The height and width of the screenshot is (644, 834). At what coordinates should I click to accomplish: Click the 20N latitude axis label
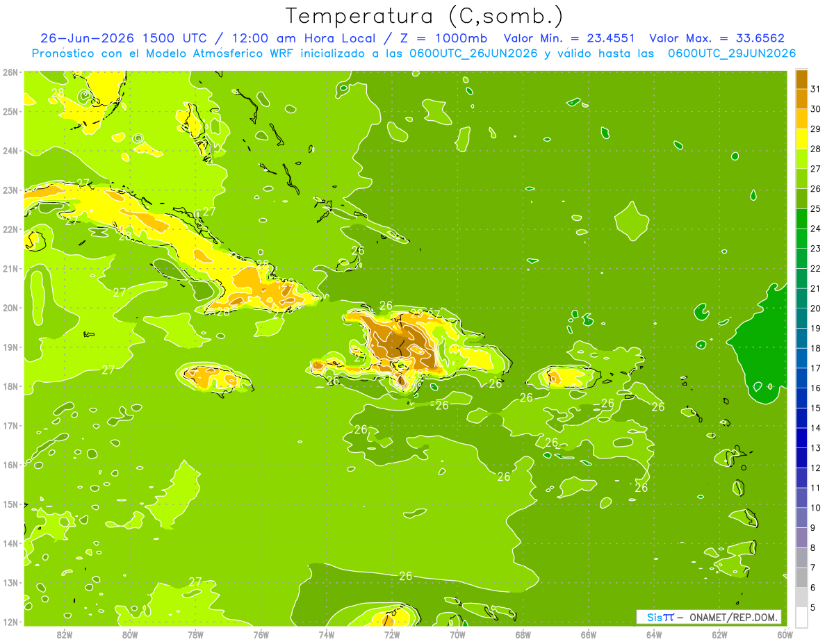coord(10,308)
